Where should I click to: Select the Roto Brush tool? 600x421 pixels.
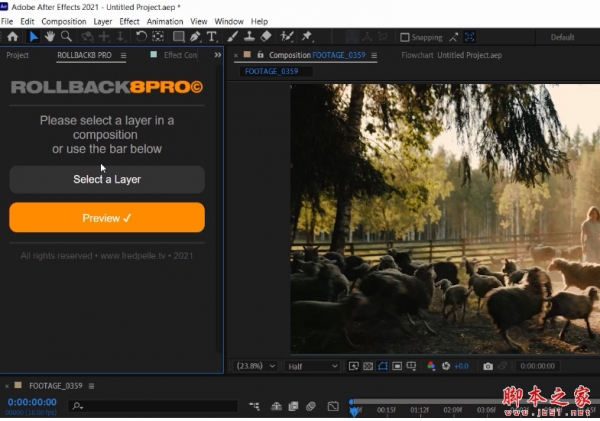287,37
